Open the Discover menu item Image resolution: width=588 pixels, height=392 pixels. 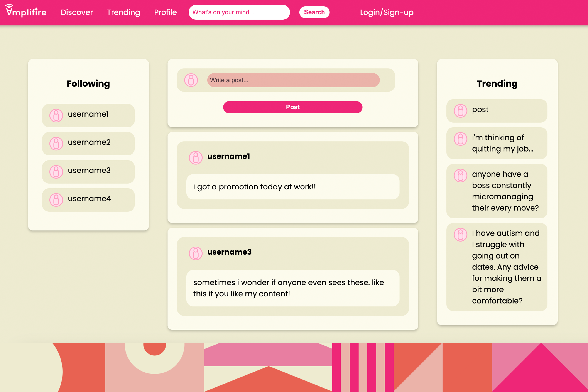pos(77,12)
